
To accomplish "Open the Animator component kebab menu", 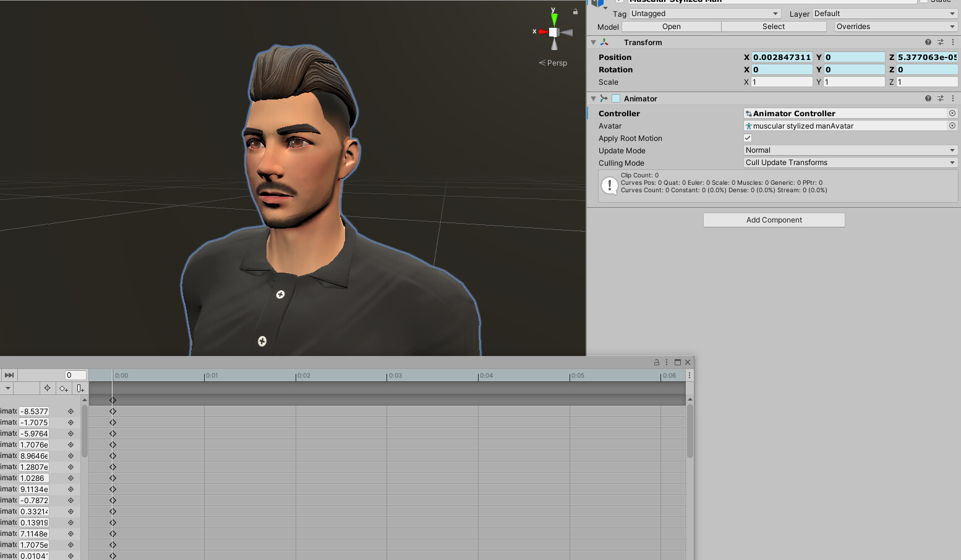I will pyautogui.click(x=952, y=98).
